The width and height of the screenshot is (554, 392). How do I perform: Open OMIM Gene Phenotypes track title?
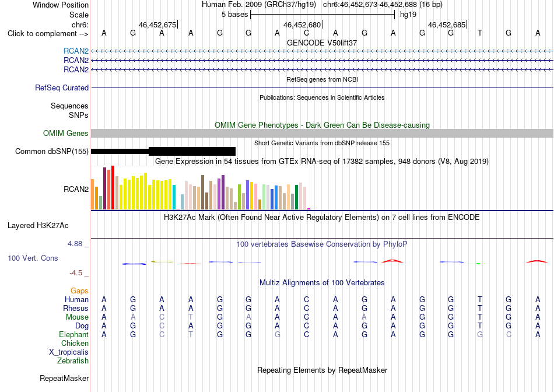point(322,125)
